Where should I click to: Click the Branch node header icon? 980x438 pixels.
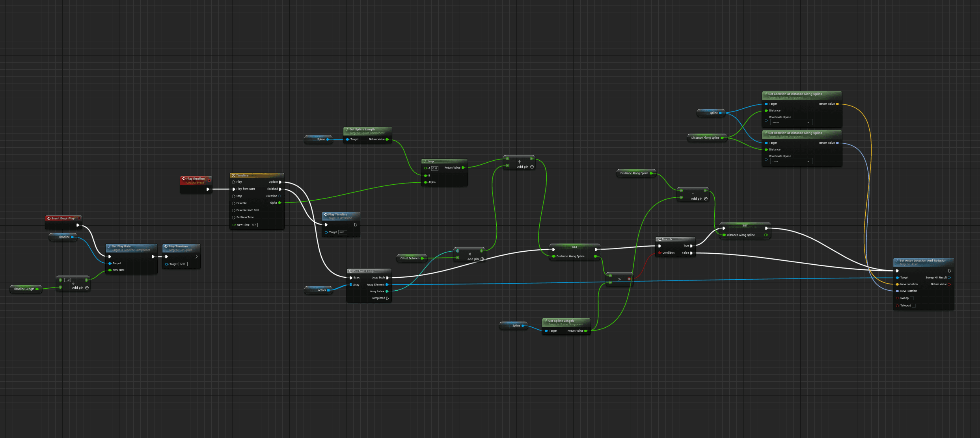click(659, 239)
